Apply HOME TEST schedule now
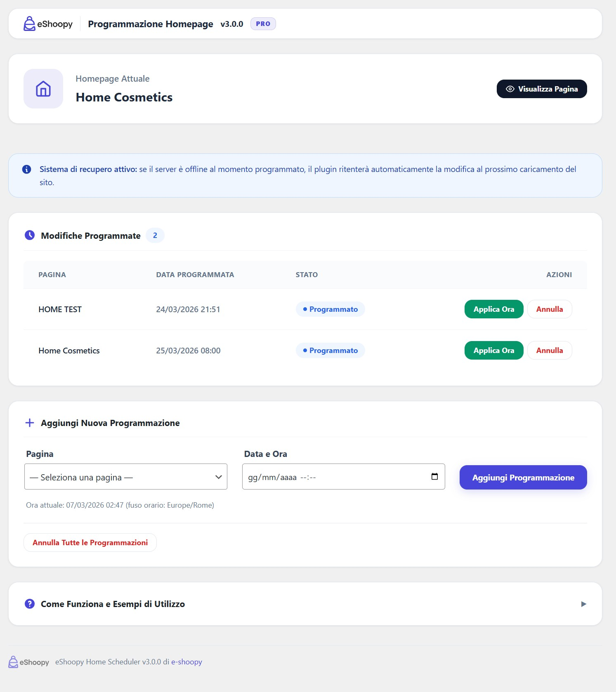This screenshot has height=692, width=616. tap(494, 309)
